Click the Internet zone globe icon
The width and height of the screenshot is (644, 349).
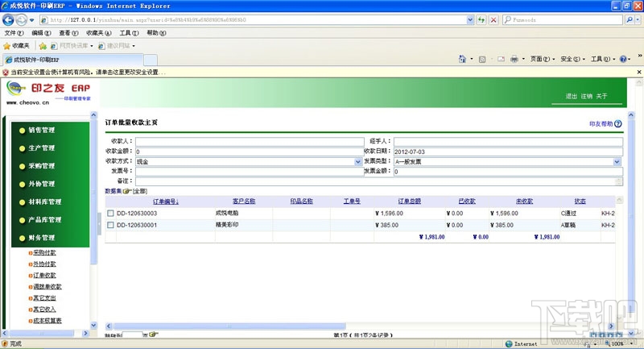(509, 343)
